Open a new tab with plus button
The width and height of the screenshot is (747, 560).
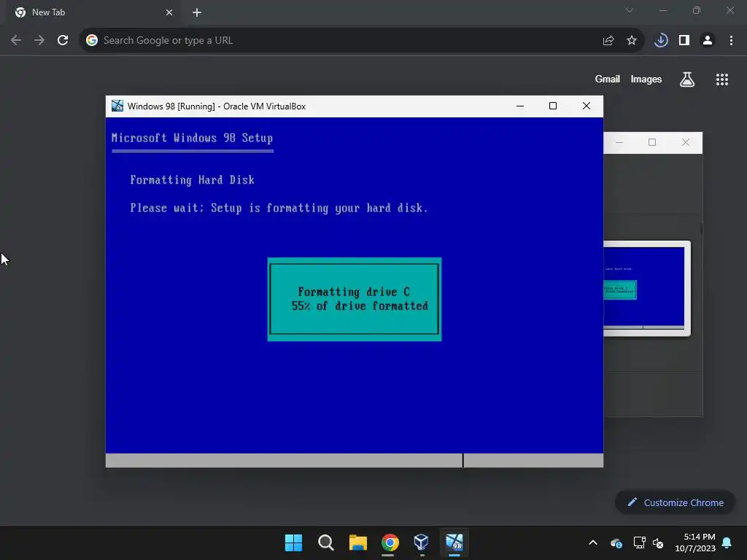coord(197,12)
